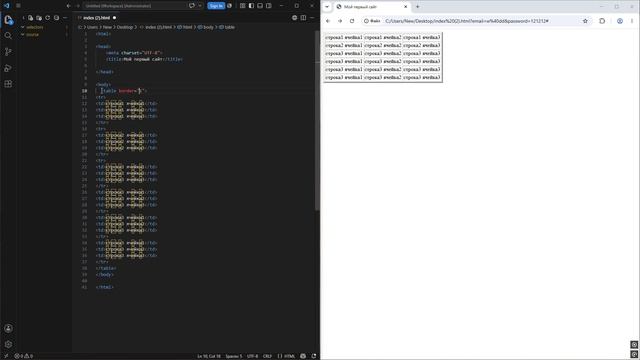Open the Manage gear icon in VS Code
Image resolution: width=640 pixels, height=360 pixels.
[8, 344]
